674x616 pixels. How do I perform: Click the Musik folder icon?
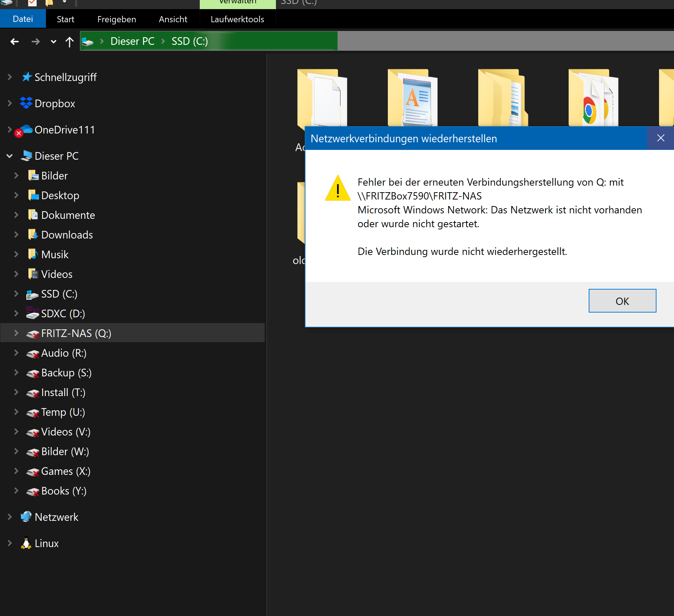pos(33,254)
